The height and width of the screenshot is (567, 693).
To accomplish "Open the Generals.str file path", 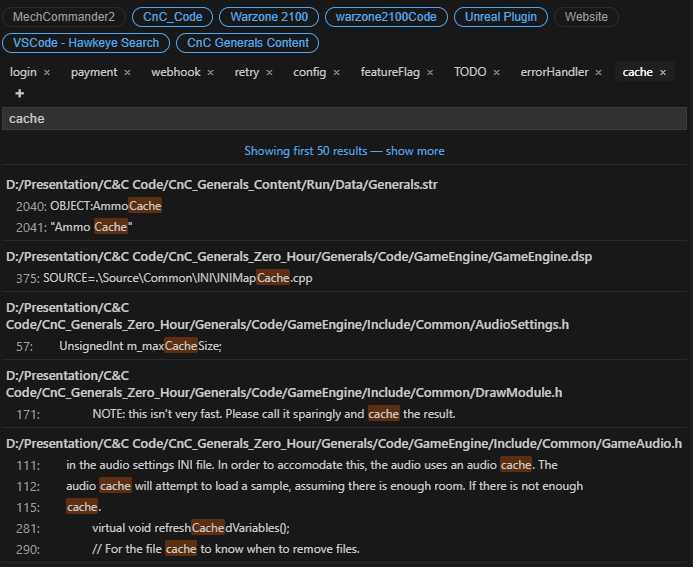I will tap(222, 185).
